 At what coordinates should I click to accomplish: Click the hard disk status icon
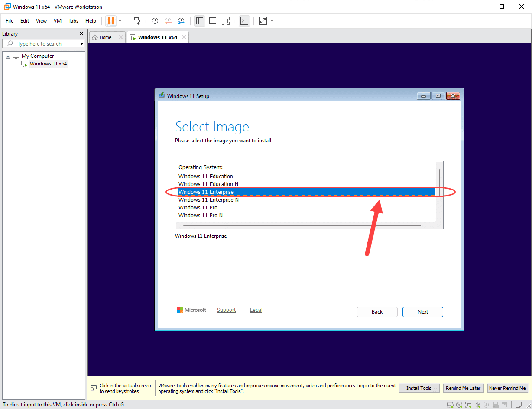[x=450, y=405]
